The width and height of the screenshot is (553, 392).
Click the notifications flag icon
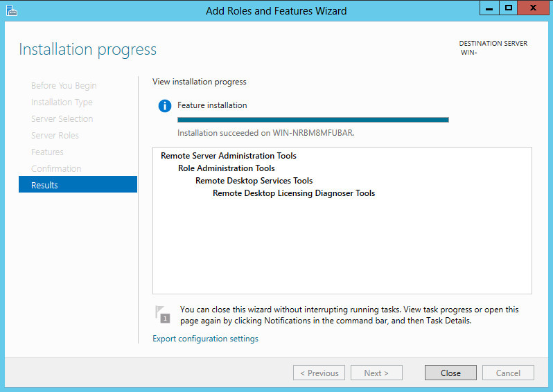pyautogui.click(x=163, y=314)
